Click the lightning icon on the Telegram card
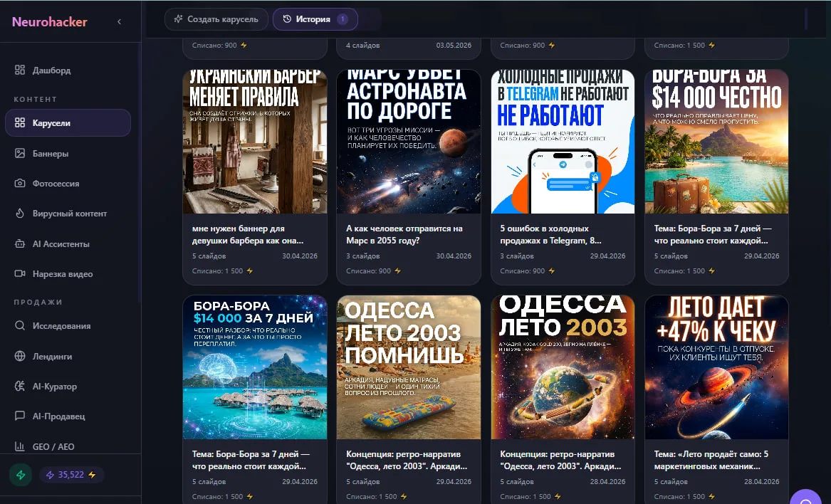Image resolution: width=831 pixels, height=504 pixels. click(x=552, y=271)
